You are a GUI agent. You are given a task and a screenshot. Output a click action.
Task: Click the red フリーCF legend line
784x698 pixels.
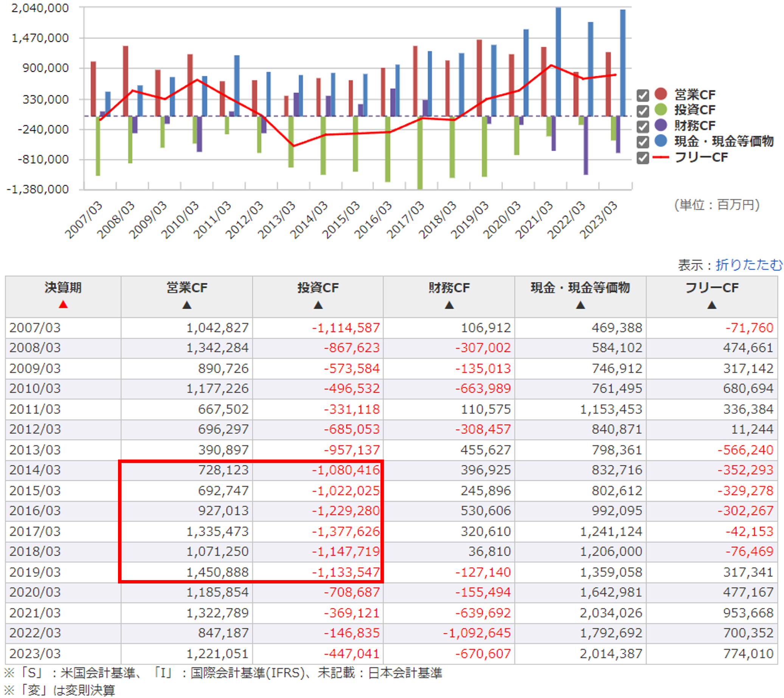660,157
